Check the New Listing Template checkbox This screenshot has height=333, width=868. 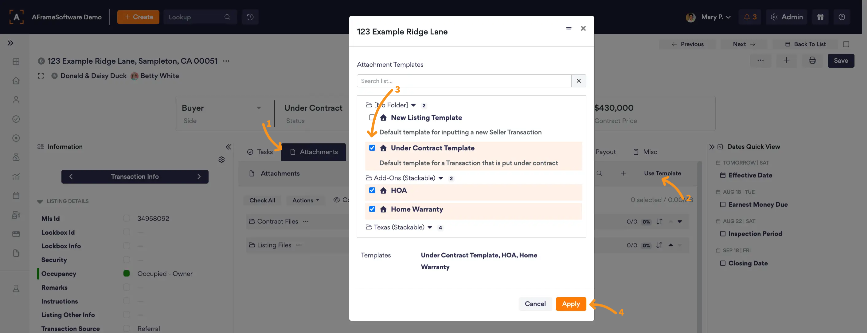(372, 117)
